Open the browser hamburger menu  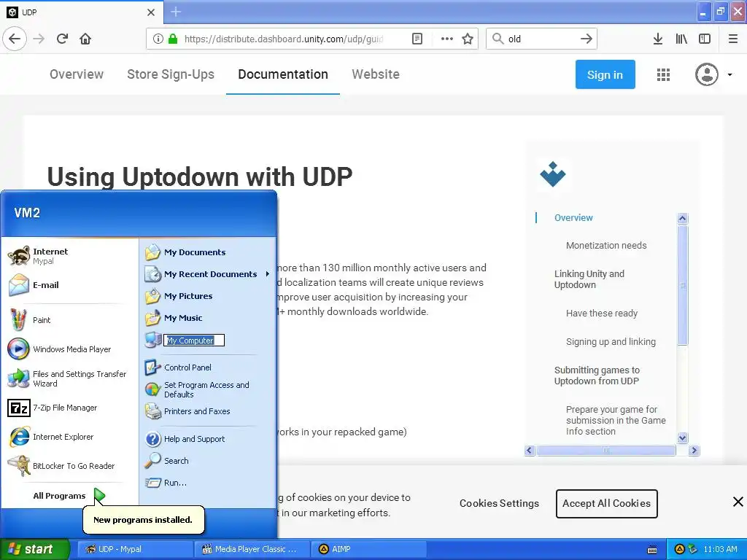pos(732,39)
